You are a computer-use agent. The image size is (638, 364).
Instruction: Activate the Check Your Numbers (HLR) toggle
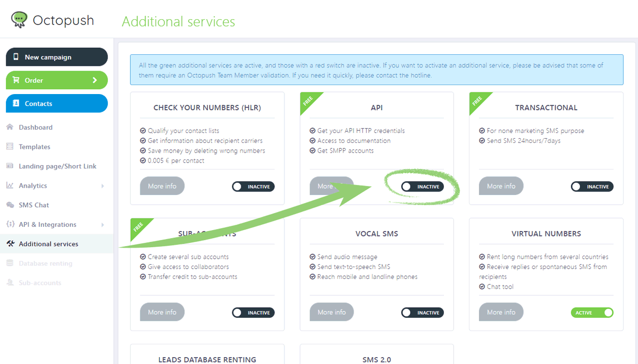(x=253, y=187)
